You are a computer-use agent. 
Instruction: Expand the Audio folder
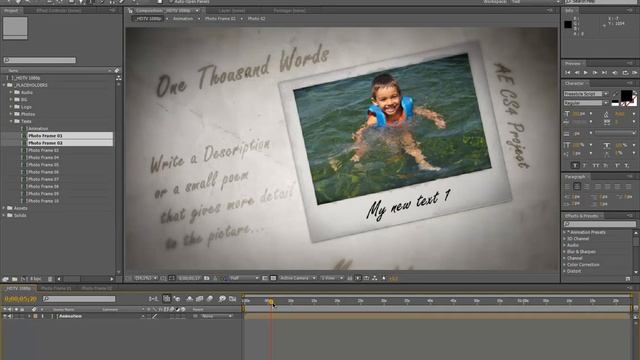click(11, 93)
